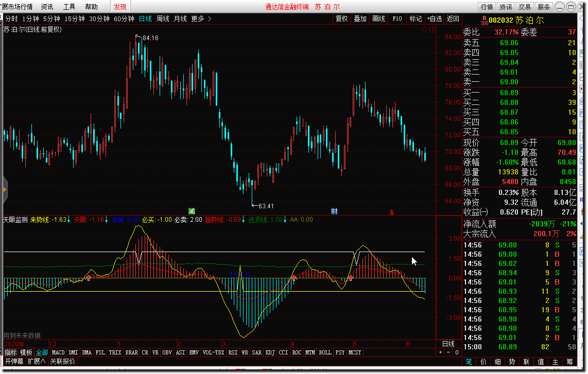Select the TRIX indicator tab
588x374 pixels.
(115, 352)
